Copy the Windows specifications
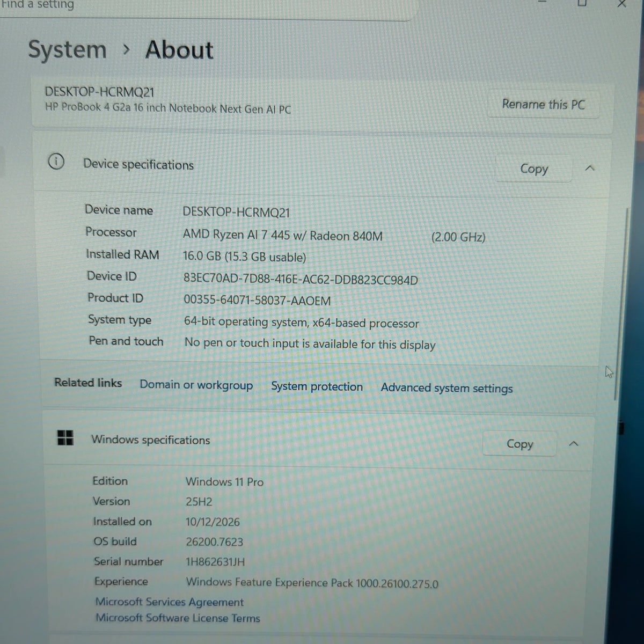The image size is (644, 644). click(x=519, y=444)
